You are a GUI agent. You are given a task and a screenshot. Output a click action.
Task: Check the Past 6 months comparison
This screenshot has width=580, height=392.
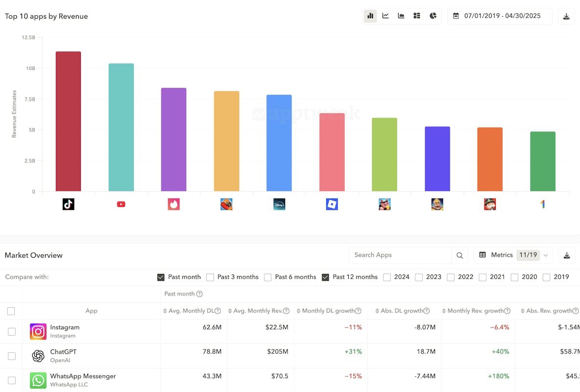click(x=268, y=277)
